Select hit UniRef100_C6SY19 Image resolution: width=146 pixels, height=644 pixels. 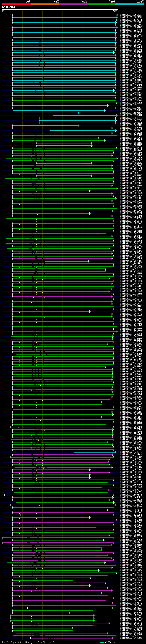(131, 15)
